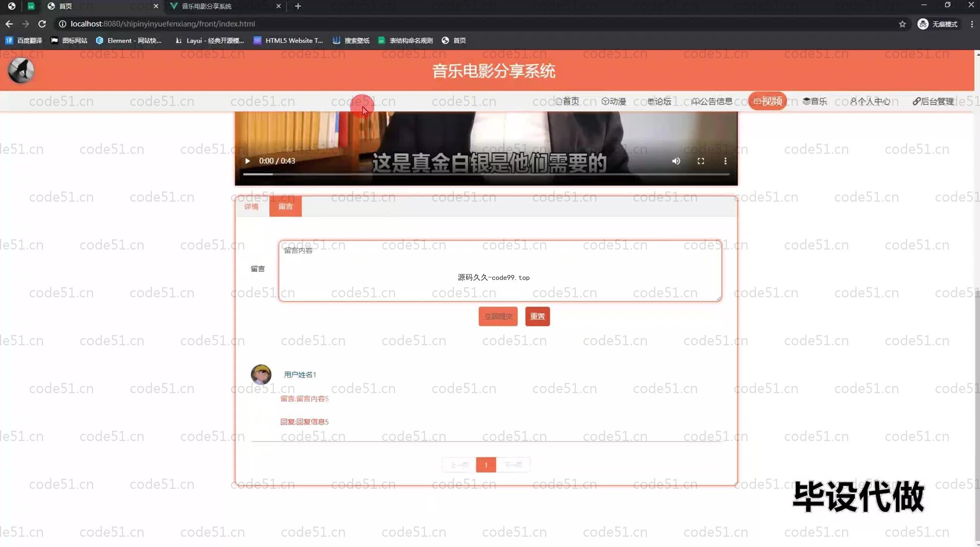The height and width of the screenshot is (547, 980).
Task: Click the 留言:留言内容5 comment text
Action: [x=304, y=398]
